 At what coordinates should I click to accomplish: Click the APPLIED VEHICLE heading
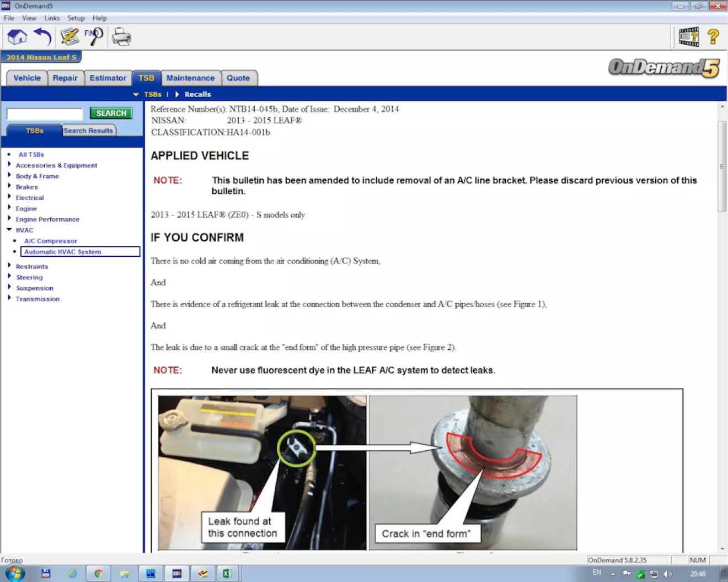point(200,156)
